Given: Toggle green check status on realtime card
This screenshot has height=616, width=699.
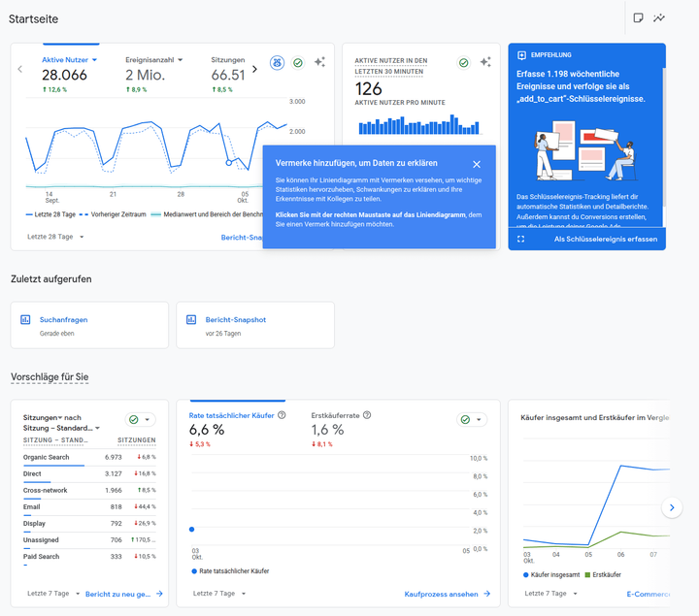Looking at the screenshot, I should click(x=463, y=62).
